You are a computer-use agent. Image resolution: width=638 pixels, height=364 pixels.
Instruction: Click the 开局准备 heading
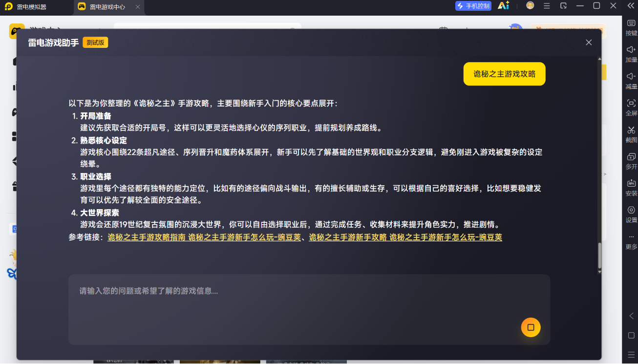pyautogui.click(x=96, y=116)
